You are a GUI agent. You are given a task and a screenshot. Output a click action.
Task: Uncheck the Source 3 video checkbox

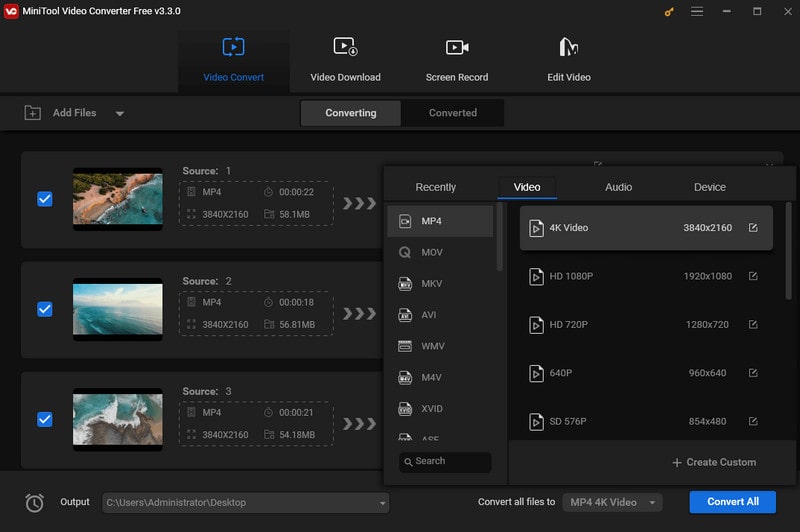coord(45,419)
